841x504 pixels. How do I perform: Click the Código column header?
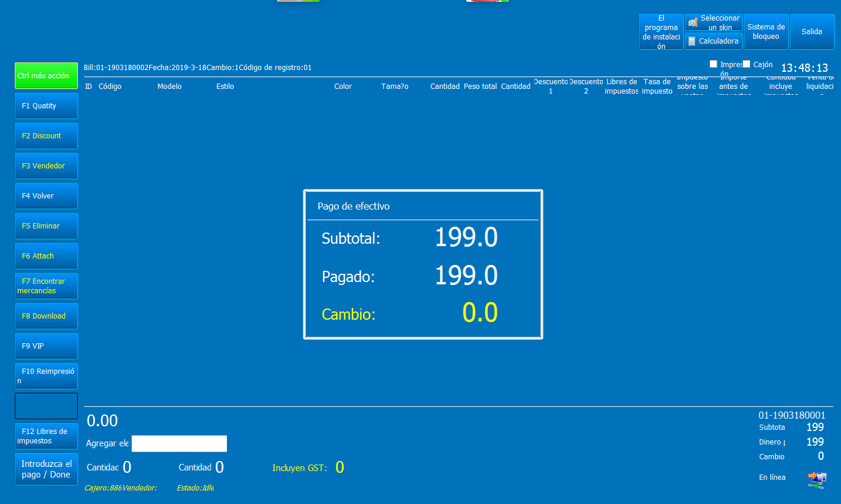(110, 87)
